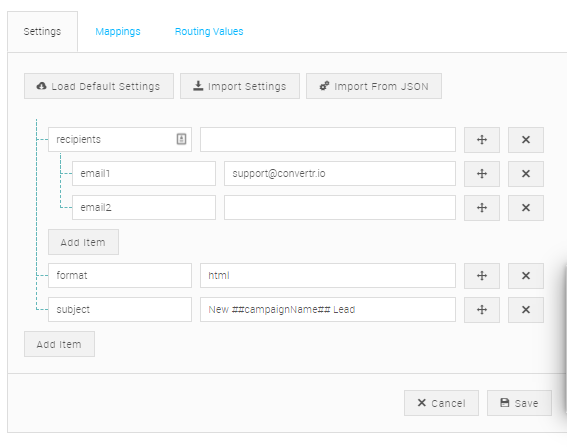Save the settings
The height and width of the screenshot is (447, 567).
[519, 403]
